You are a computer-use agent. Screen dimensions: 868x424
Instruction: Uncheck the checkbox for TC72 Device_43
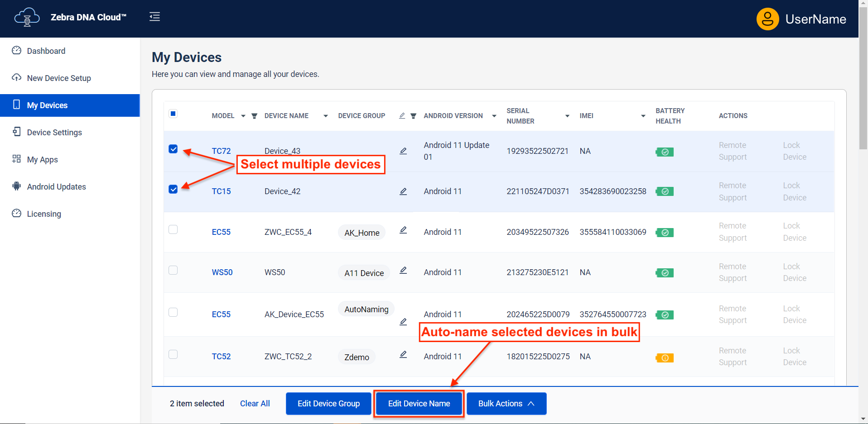(x=173, y=149)
